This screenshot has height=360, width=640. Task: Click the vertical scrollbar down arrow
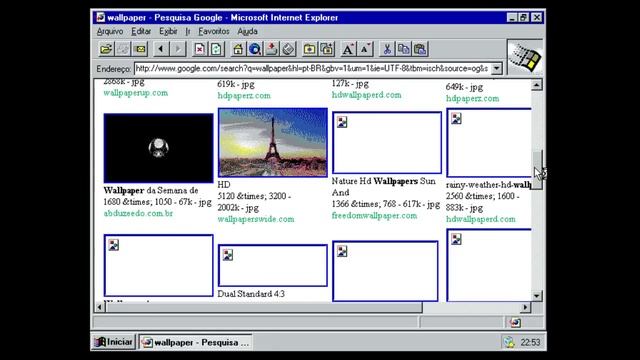537,296
